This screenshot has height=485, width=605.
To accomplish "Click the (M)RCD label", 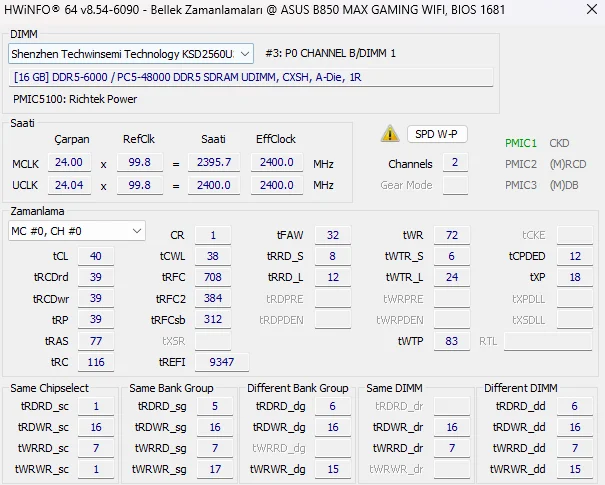I will [x=568, y=164].
